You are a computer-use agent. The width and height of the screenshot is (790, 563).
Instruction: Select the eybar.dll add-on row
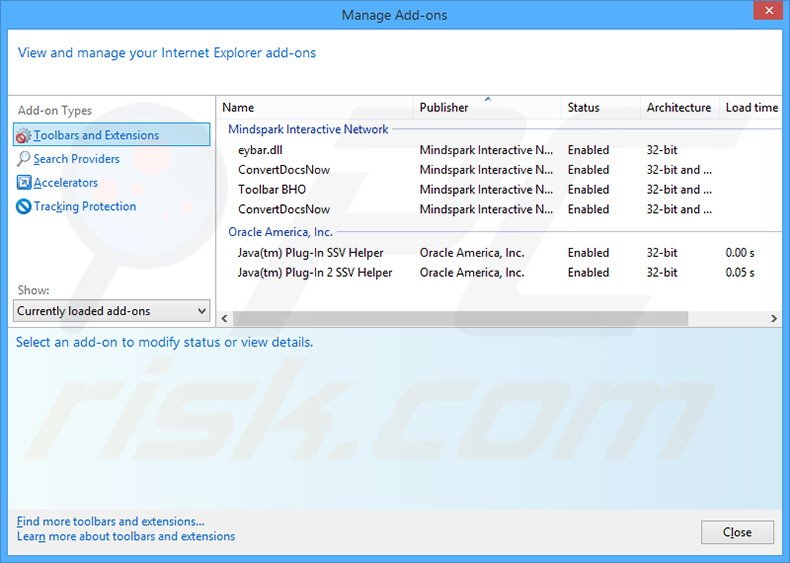pyautogui.click(x=499, y=150)
